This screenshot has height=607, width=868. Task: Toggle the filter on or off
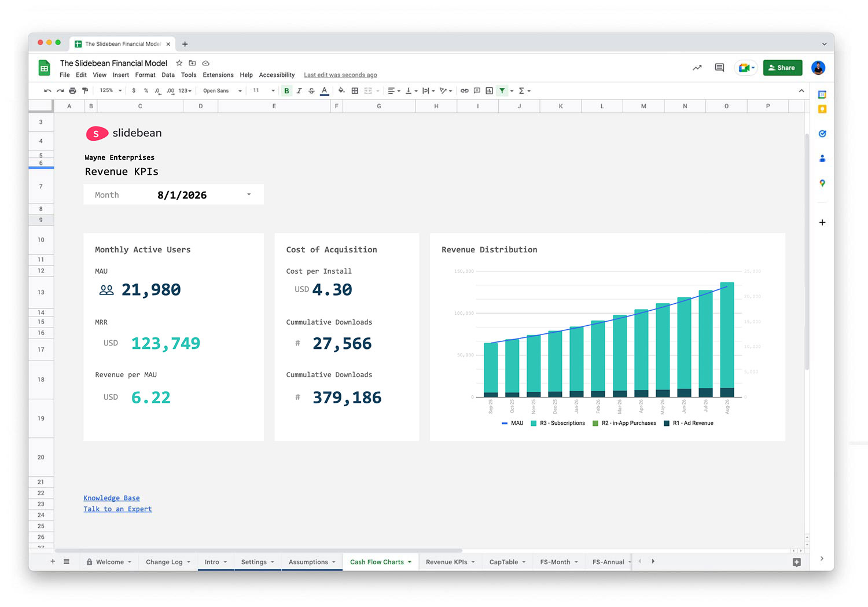(x=502, y=91)
